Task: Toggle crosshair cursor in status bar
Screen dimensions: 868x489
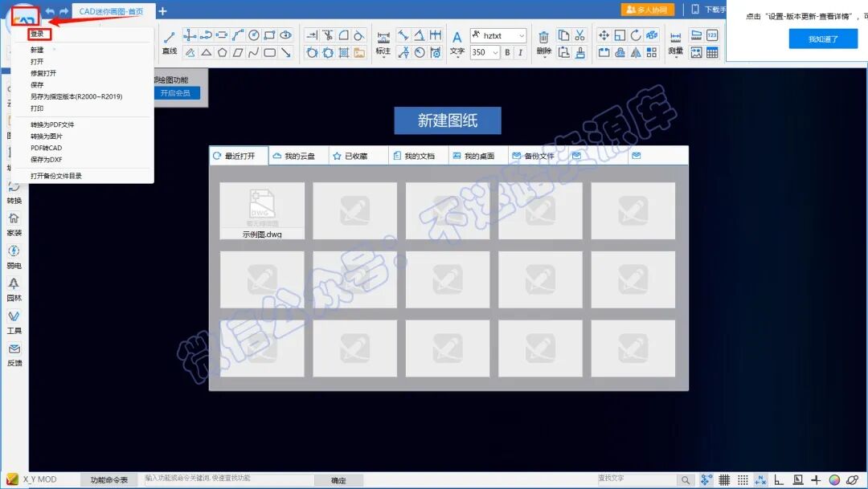Action: click(816, 479)
